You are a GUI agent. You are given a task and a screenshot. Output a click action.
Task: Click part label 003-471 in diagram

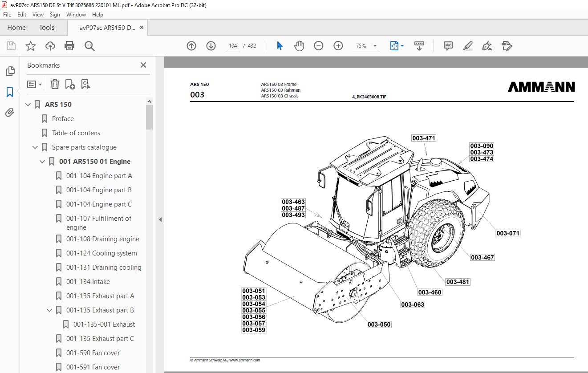[x=424, y=138]
